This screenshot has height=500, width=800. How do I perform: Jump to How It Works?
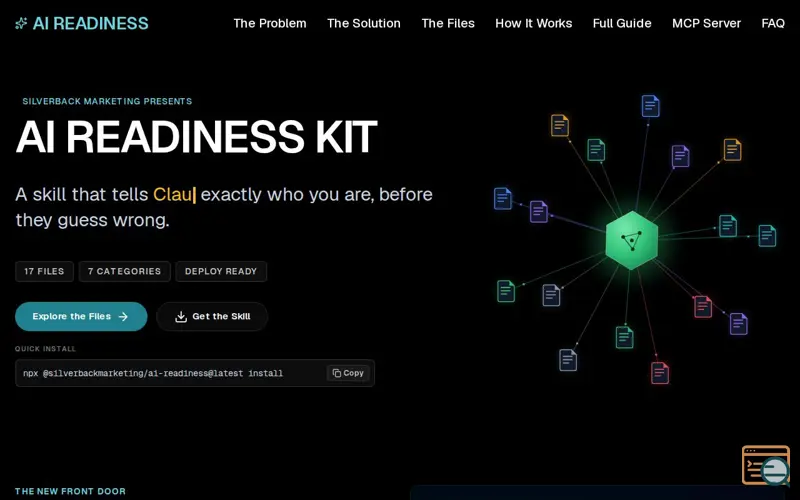[534, 23]
